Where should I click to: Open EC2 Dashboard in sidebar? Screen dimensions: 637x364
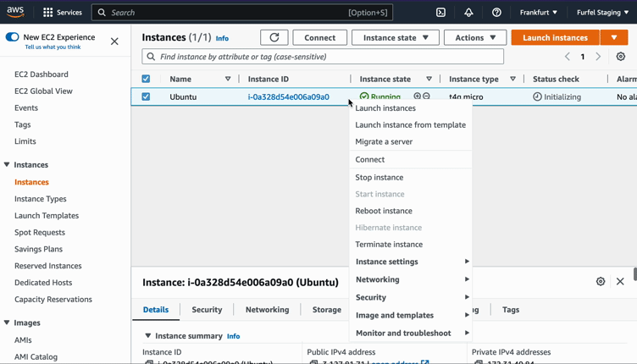pyautogui.click(x=42, y=74)
